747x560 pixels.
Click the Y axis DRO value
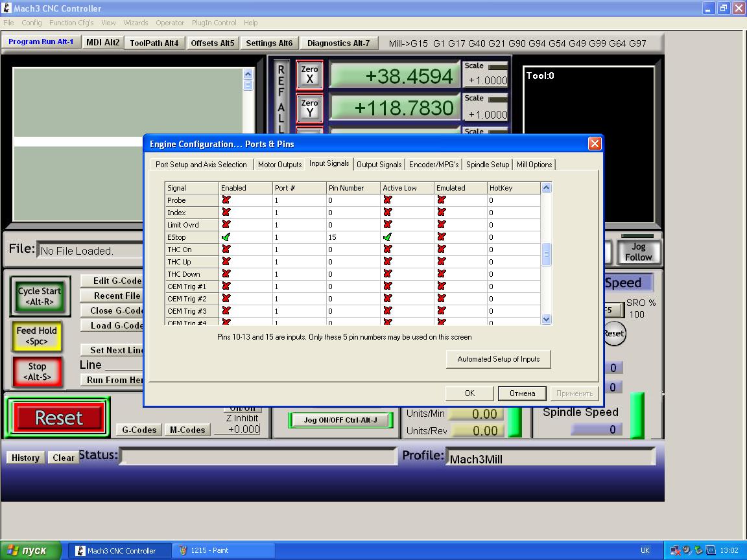tap(396, 108)
